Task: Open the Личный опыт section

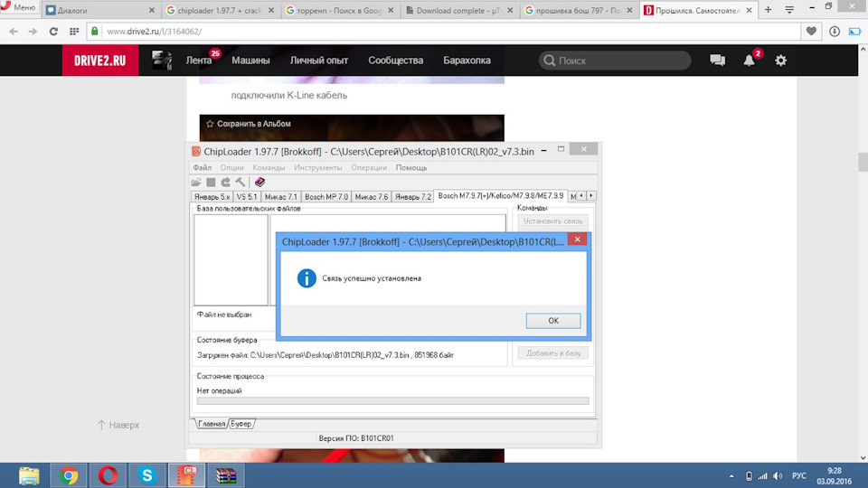Action: click(x=319, y=61)
